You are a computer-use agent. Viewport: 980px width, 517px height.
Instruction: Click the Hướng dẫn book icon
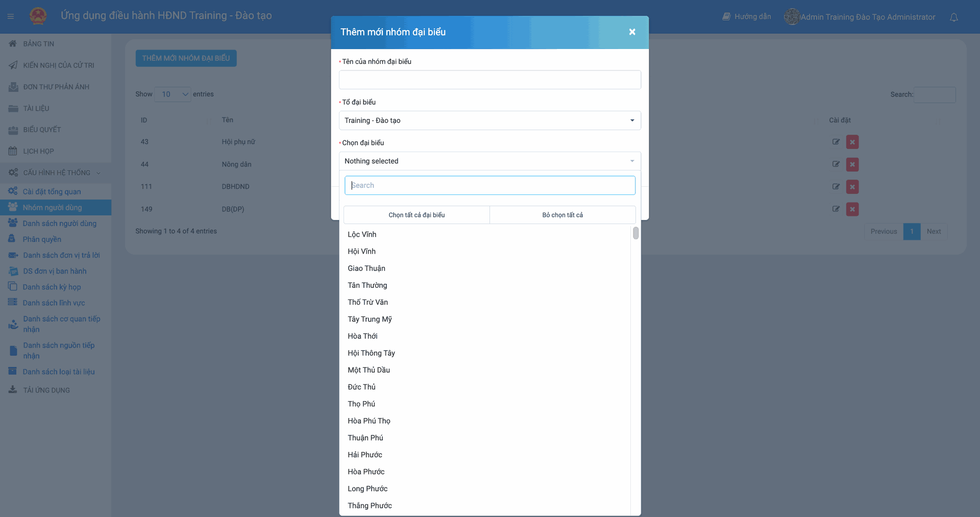[726, 17]
